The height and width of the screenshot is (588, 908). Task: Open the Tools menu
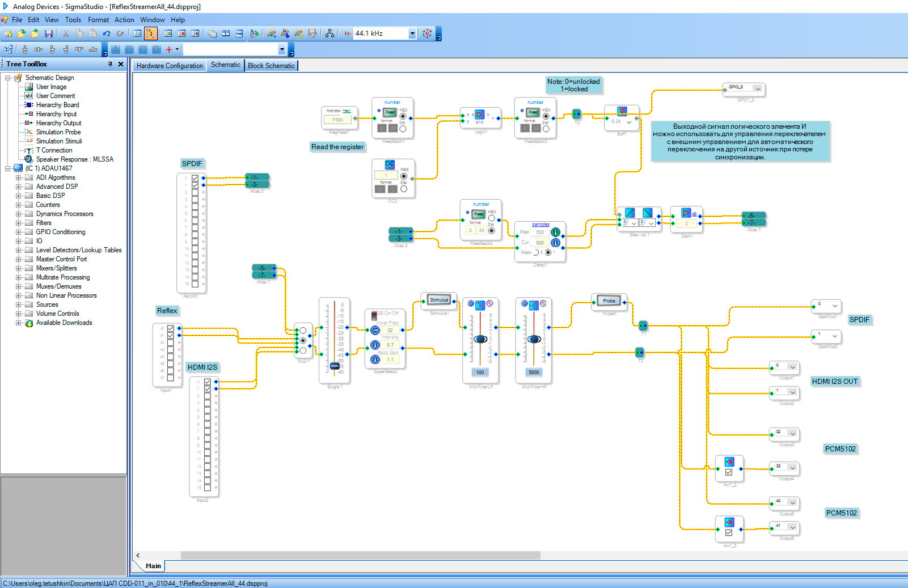pyautogui.click(x=73, y=20)
